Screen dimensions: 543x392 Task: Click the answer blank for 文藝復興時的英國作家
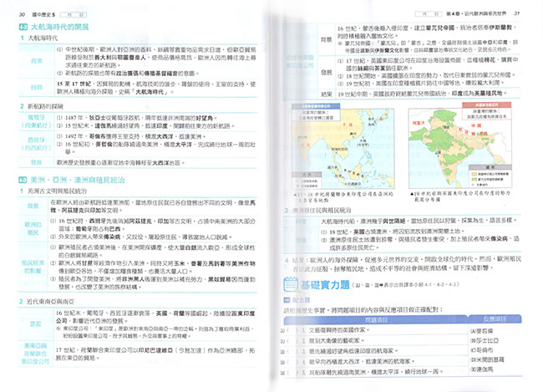pyautogui.click(x=292, y=330)
